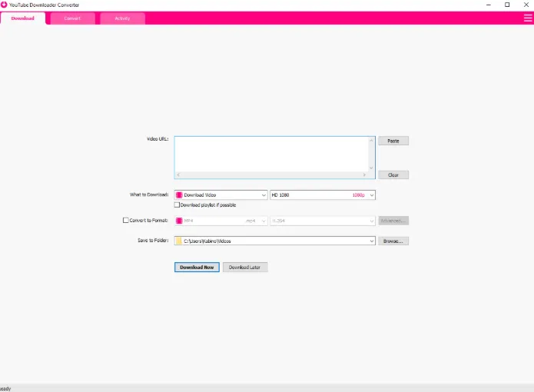Open the Activity tab
Viewport: 534px width, 392px height.
pyautogui.click(x=123, y=18)
